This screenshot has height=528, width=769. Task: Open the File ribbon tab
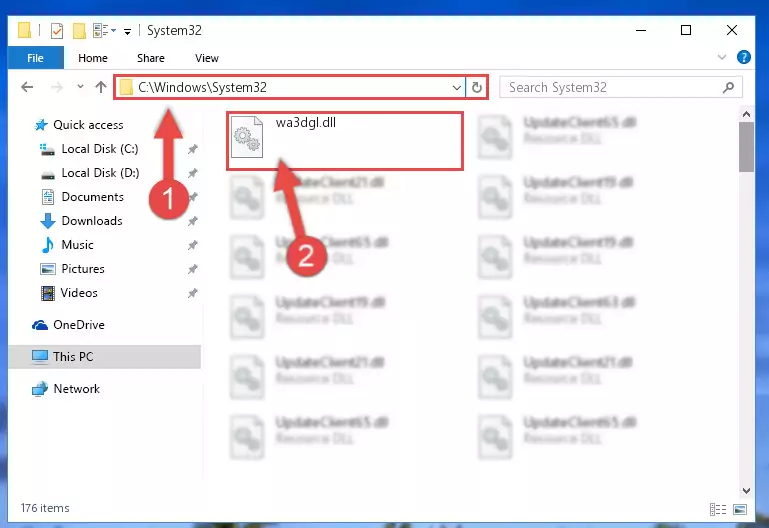[x=35, y=58]
